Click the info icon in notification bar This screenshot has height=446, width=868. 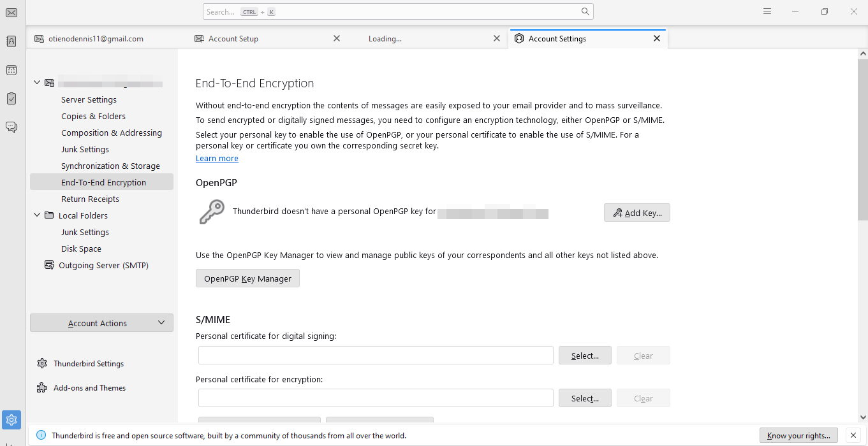41,436
